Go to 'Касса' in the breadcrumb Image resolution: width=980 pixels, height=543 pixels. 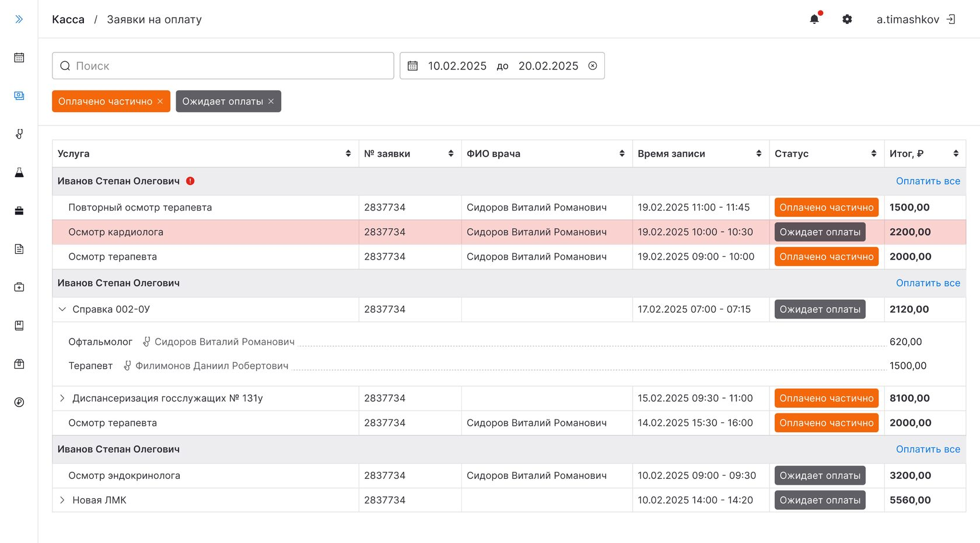point(68,19)
